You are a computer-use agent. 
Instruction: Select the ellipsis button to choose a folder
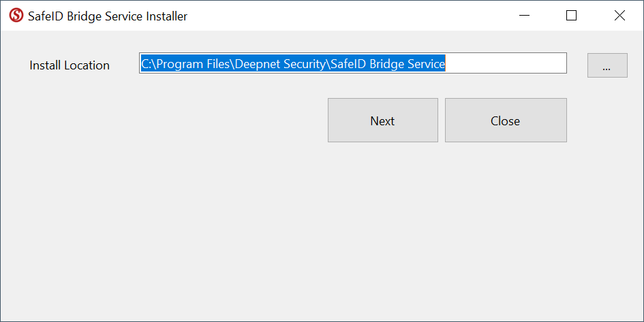pos(607,65)
